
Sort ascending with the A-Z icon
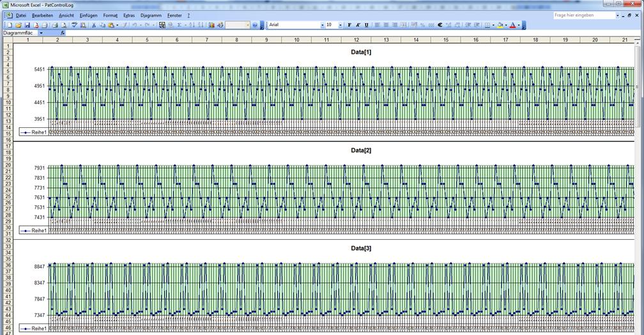[x=193, y=25]
